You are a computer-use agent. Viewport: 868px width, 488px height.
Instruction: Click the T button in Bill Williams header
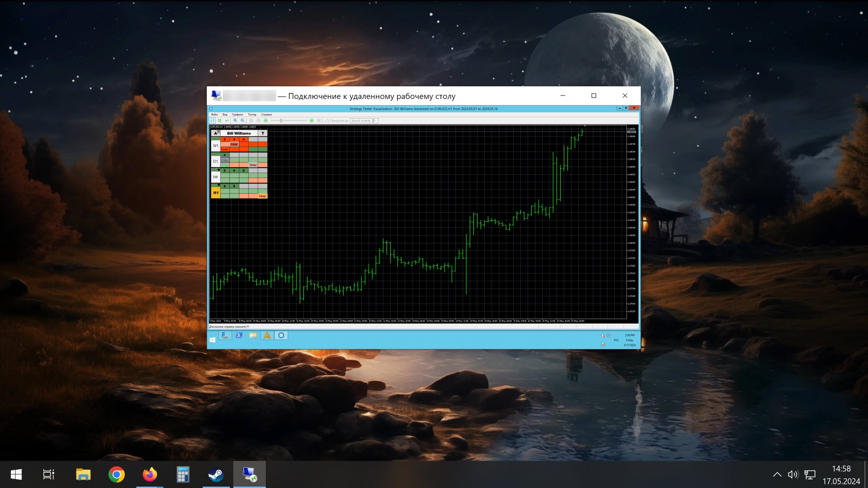[x=263, y=133]
